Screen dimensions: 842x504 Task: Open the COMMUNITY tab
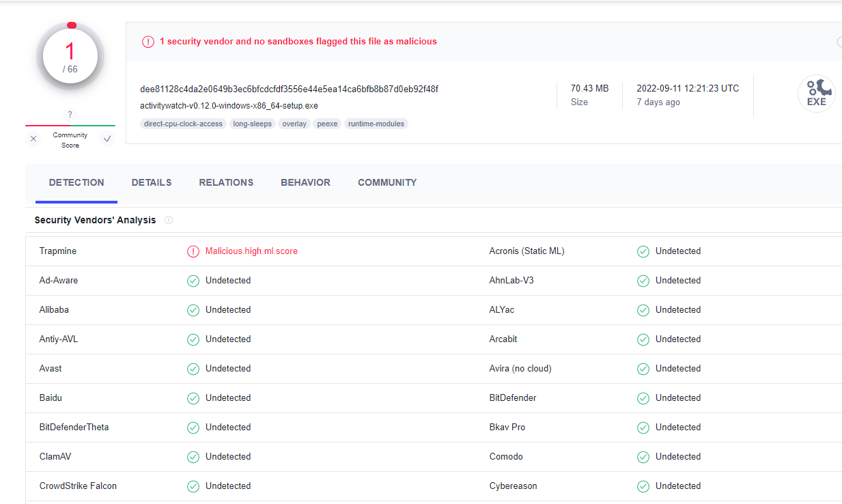tap(387, 182)
